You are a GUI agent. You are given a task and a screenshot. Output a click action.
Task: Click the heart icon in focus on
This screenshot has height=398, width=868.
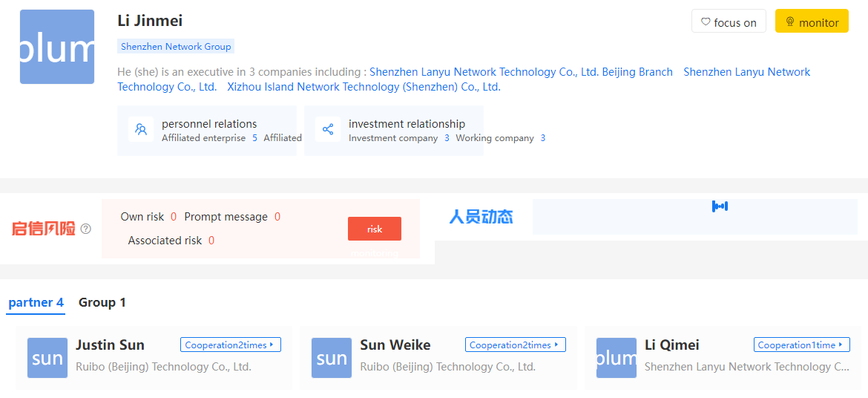point(706,22)
